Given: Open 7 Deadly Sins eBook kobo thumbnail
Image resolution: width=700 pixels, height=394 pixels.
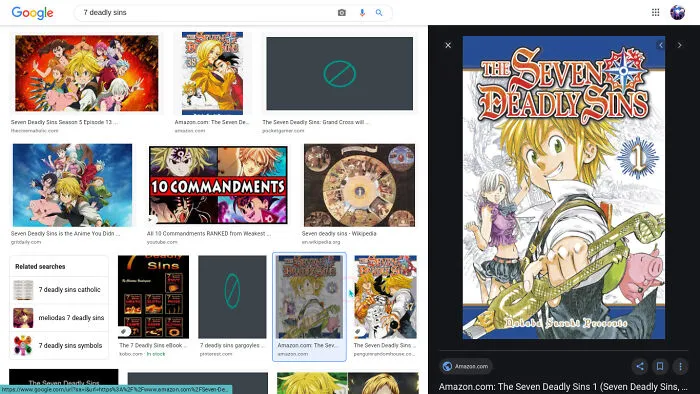Looking at the screenshot, I should click(x=153, y=297).
